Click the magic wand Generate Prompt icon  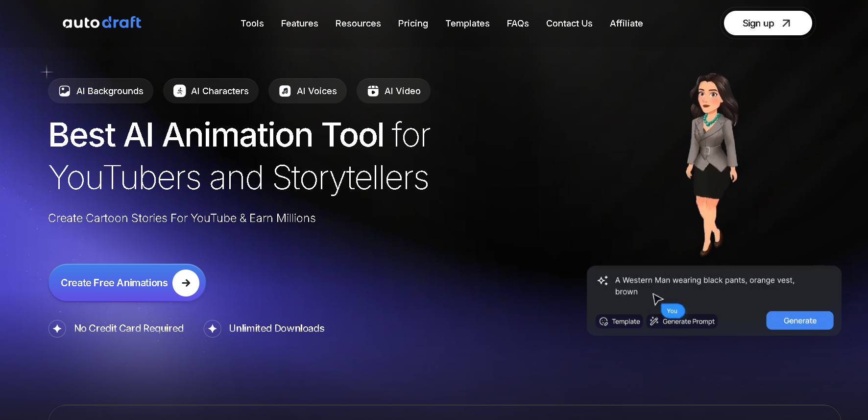[654, 321]
